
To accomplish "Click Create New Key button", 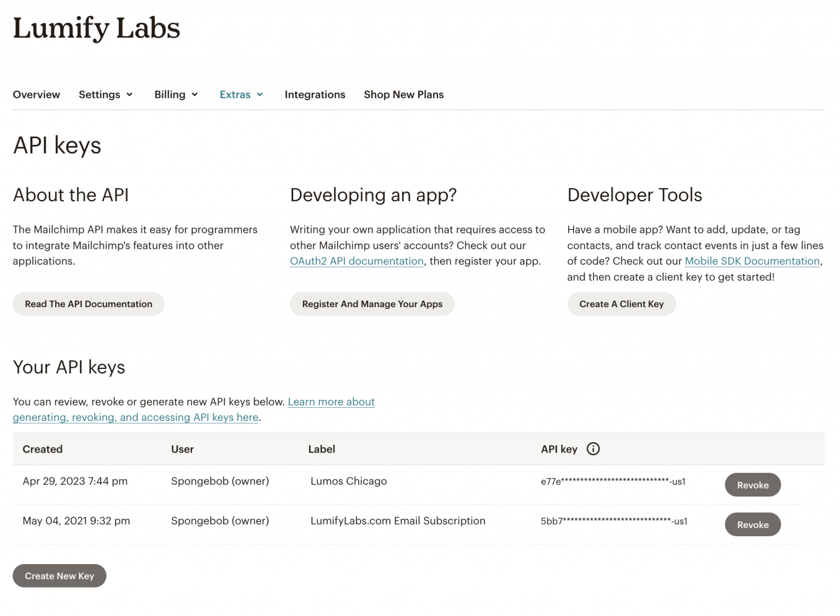I will tap(60, 576).
